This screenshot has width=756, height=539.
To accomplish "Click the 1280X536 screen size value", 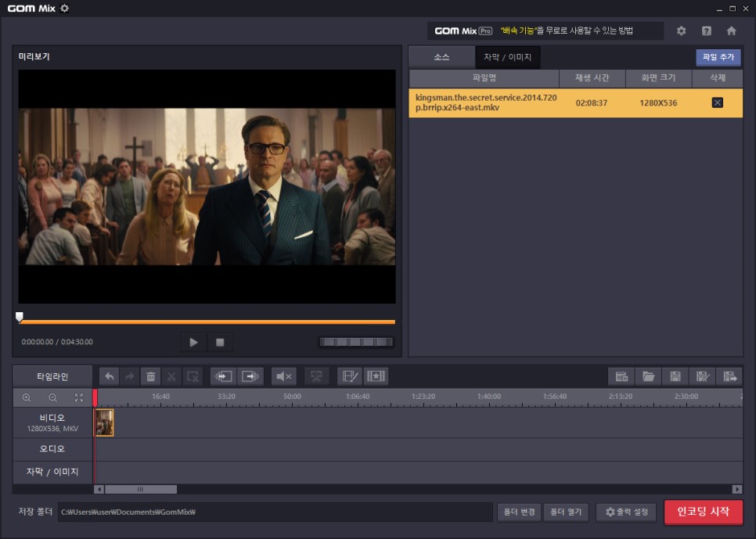I will (658, 102).
